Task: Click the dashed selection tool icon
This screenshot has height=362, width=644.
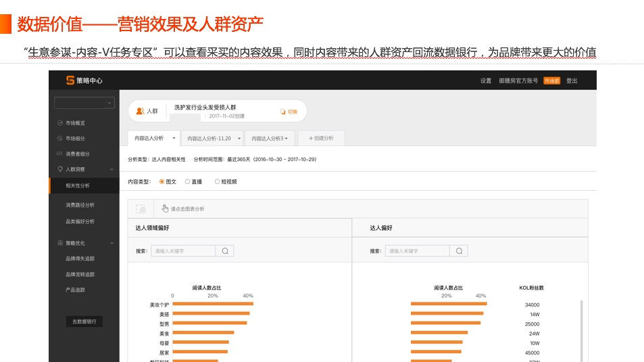Action: coord(141,209)
